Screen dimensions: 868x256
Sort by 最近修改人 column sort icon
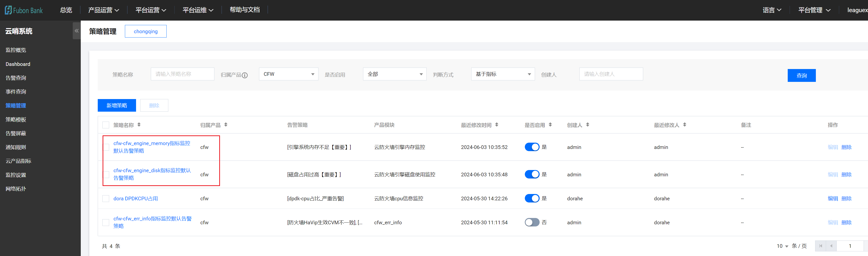click(685, 125)
